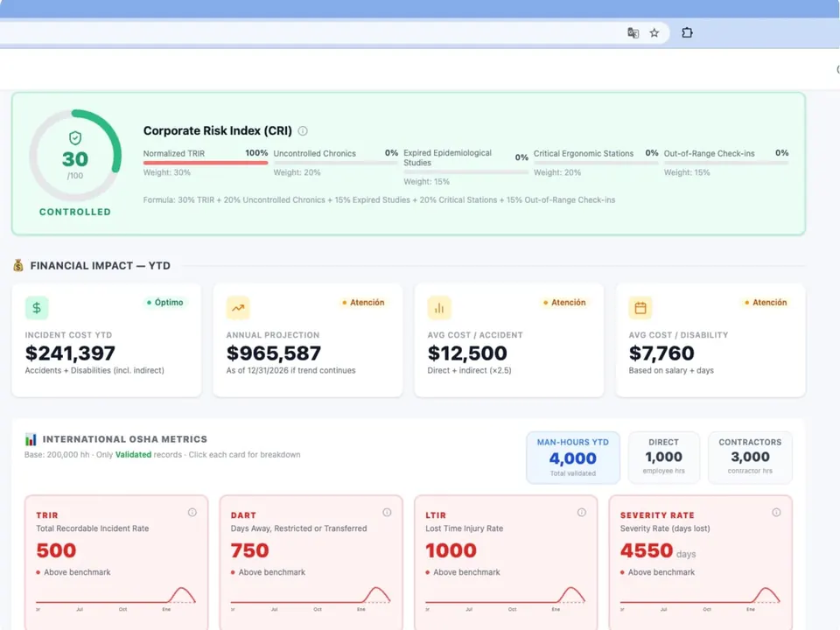The height and width of the screenshot is (630, 840).
Task: Open the TRIR card info icon
Action: pos(192,513)
